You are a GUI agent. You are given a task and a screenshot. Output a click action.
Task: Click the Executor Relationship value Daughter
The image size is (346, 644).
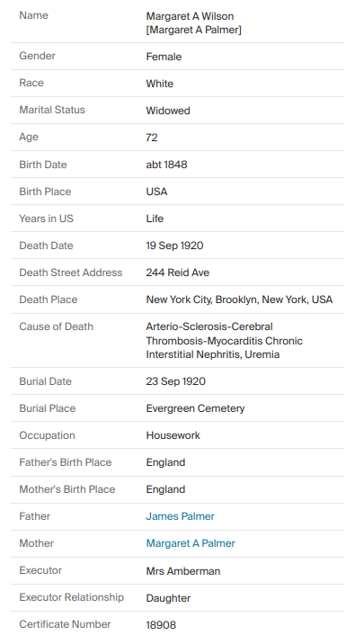(168, 598)
